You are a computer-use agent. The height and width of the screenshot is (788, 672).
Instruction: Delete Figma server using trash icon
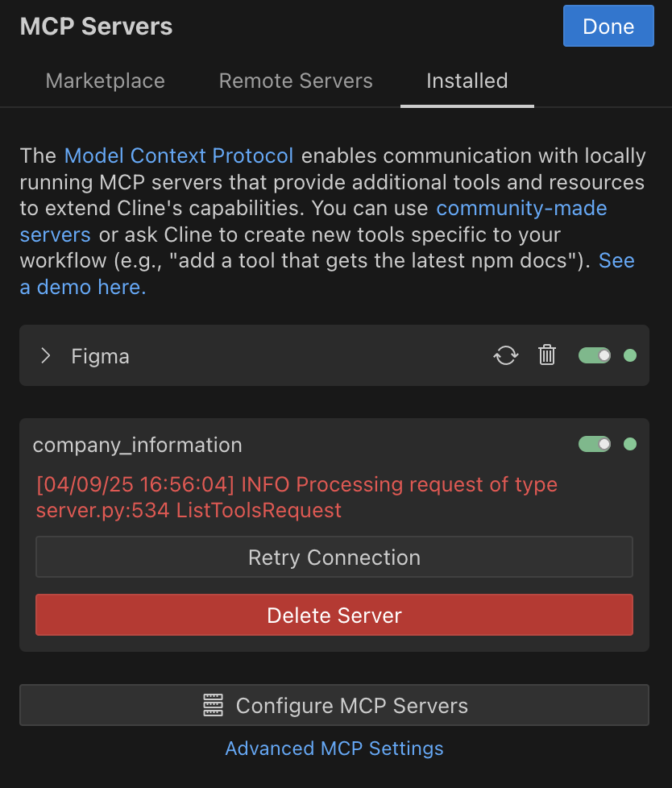coord(547,355)
